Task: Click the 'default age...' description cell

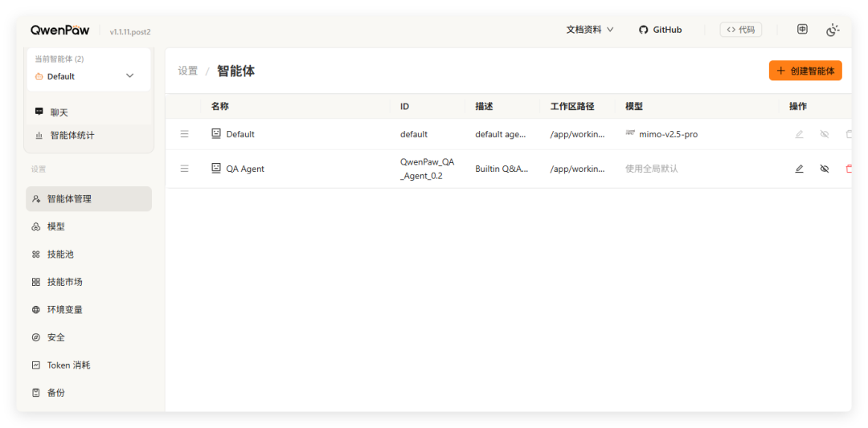Action: 502,134
